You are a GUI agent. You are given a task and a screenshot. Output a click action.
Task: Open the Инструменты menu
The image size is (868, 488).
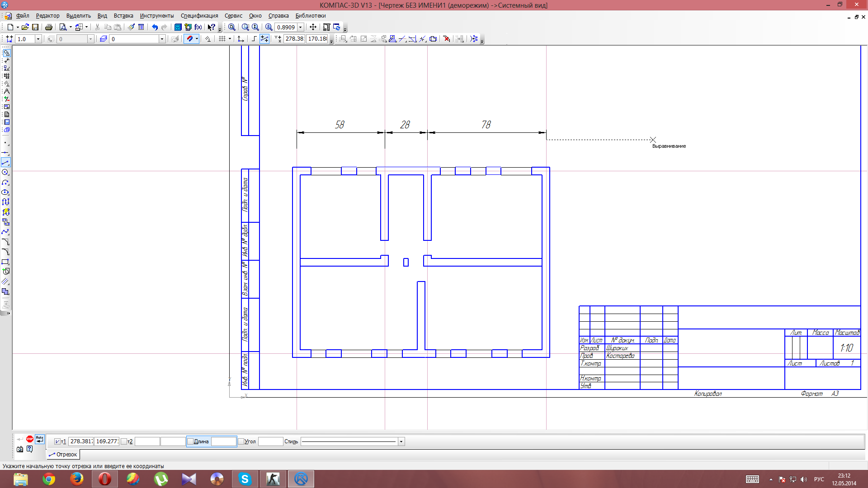click(x=157, y=16)
